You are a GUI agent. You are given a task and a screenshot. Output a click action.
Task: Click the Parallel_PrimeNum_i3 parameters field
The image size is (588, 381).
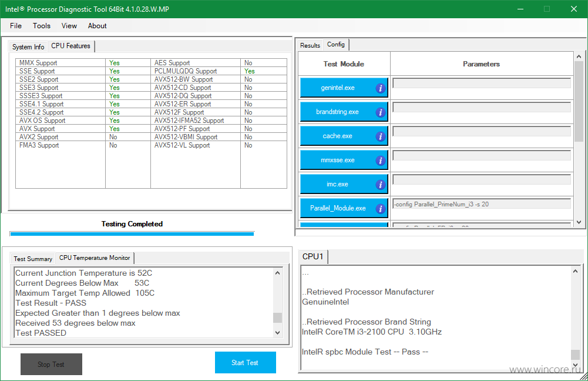point(482,204)
